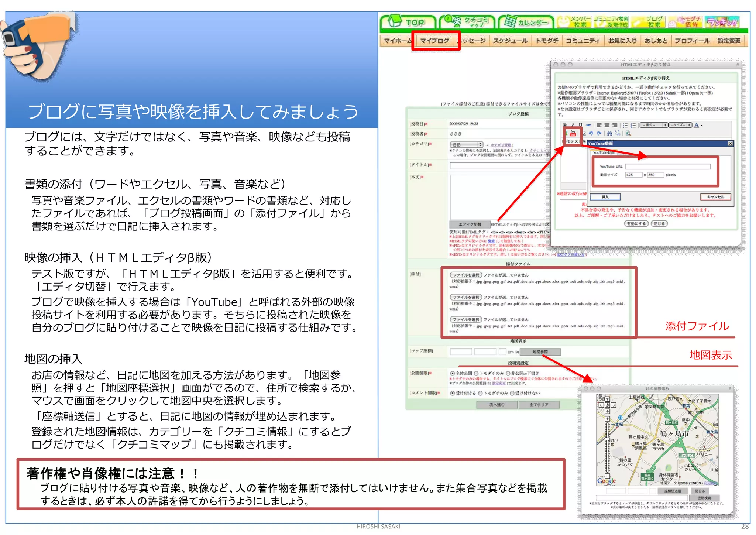756x535 pixels.
Task: Click the map zoom slider handle
Action: (x=607, y=438)
